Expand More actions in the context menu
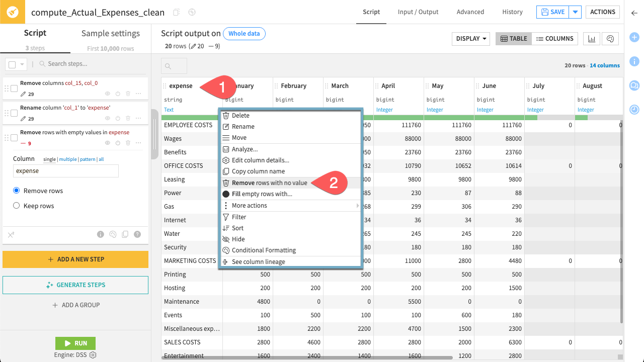Viewport: 644px width, 362px height. (249, 205)
